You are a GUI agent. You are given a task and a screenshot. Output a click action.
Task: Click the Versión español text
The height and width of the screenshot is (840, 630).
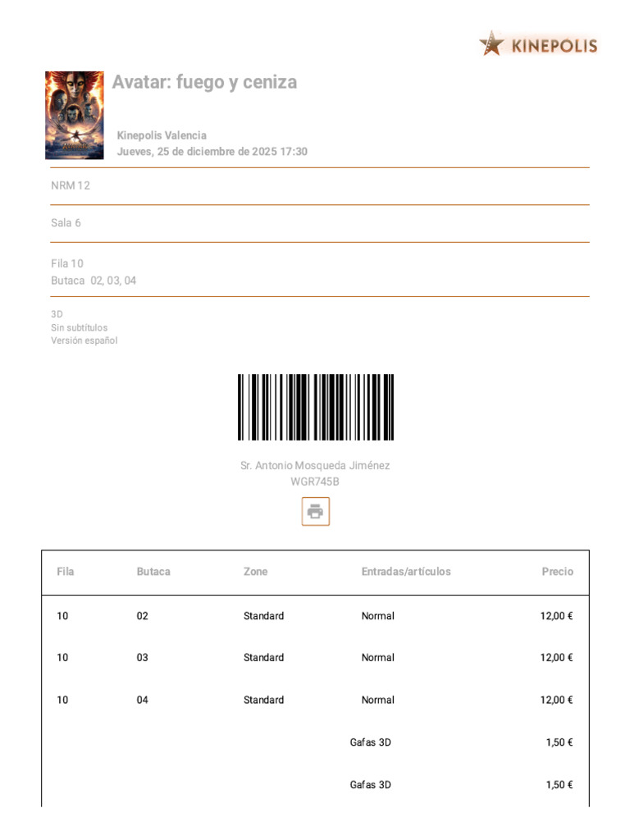pyautogui.click(x=84, y=340)
